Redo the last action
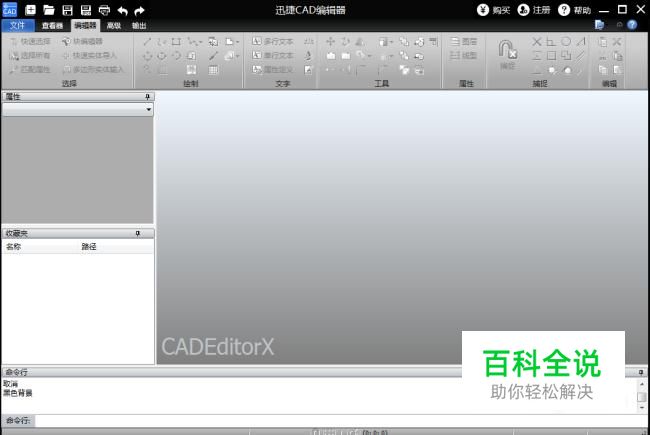The height and width of the screenshot is (435, 650). click(x=140, y=10)
